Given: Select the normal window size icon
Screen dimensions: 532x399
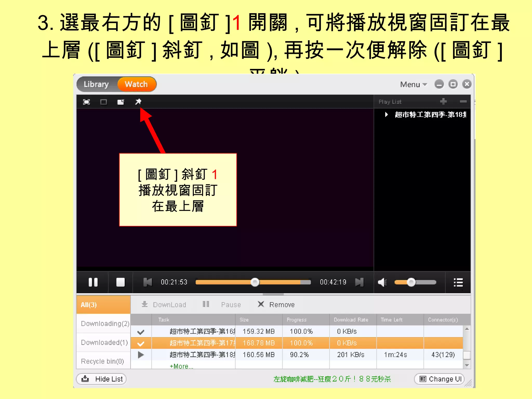Looking at the screenshot, I should click(104, 102).
